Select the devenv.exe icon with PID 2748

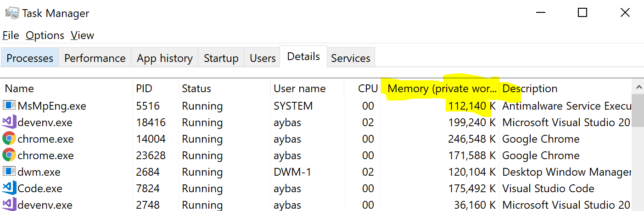(9, 205)
